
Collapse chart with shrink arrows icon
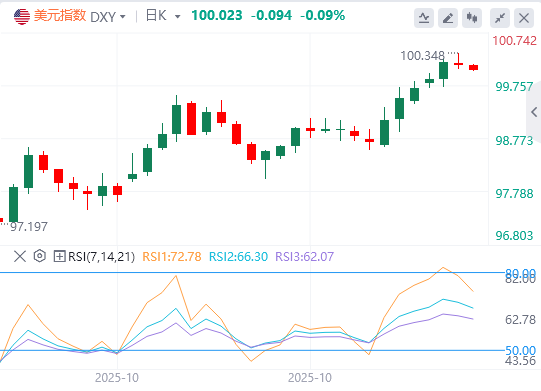(x=500, y=18)
